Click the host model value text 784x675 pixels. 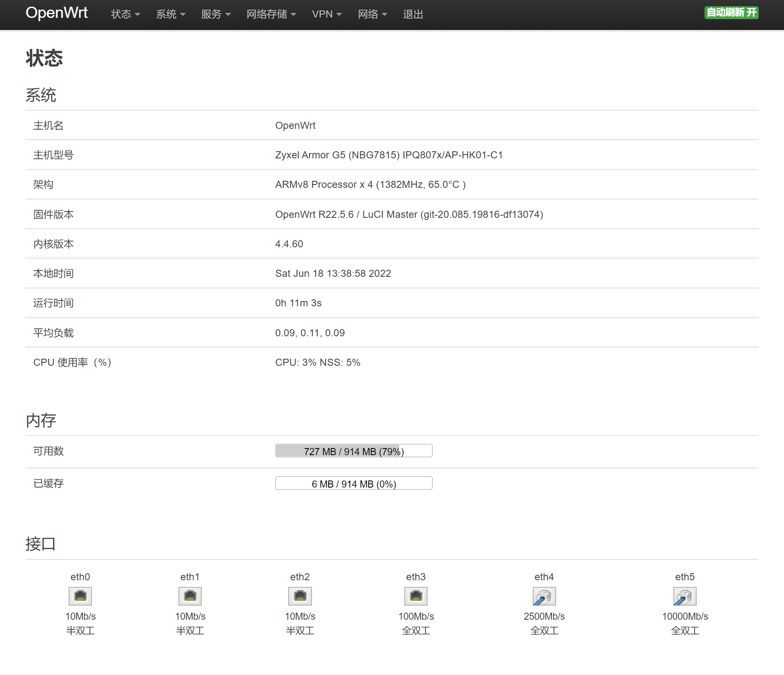[x=388, y=155]
